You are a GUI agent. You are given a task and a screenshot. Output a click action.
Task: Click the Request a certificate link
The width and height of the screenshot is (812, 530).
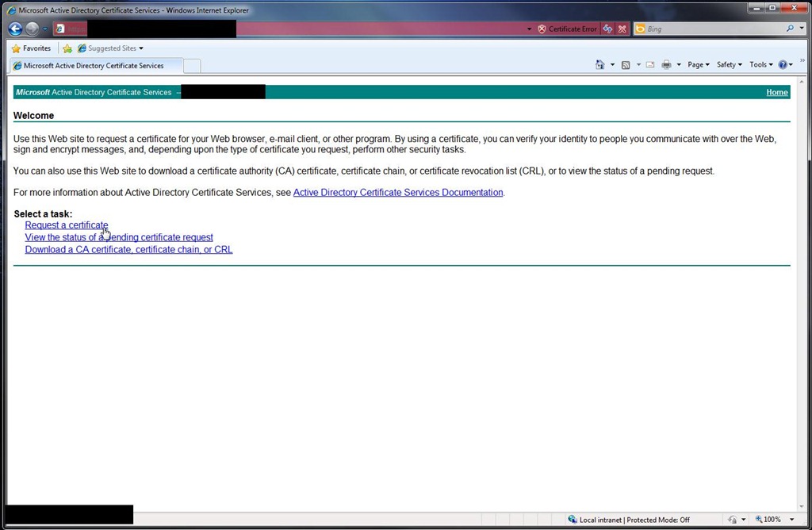coord(67,225)
